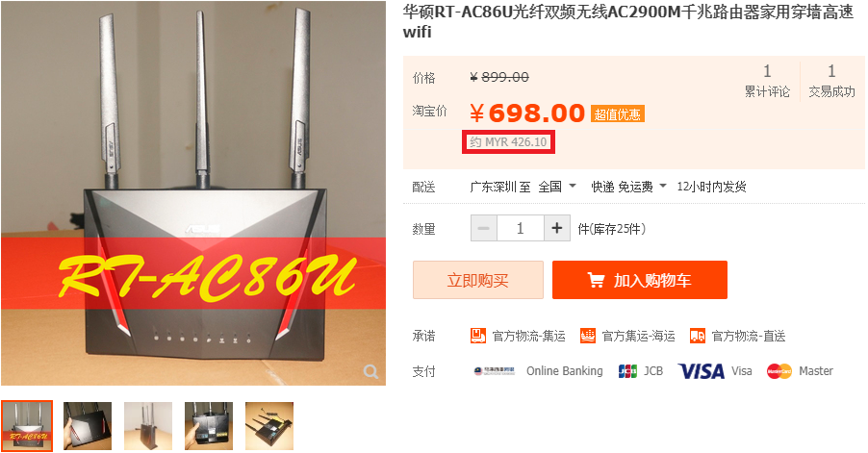Image resolution: width=868 pixels, height=453 pixels.
Task: Click the 官方物流-集运 logistics icon
Action: 477,336
